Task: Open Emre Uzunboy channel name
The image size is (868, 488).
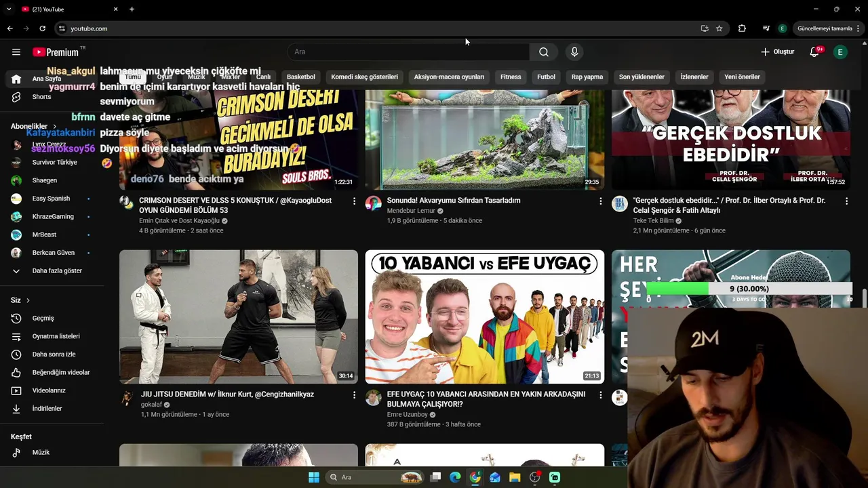Action: click(x=408, y=415)
